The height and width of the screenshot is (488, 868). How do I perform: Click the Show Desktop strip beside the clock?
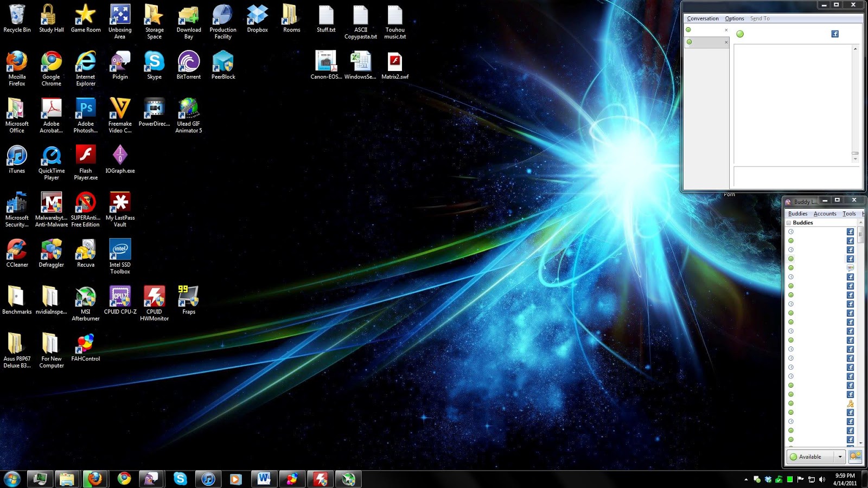click(864, 479)
